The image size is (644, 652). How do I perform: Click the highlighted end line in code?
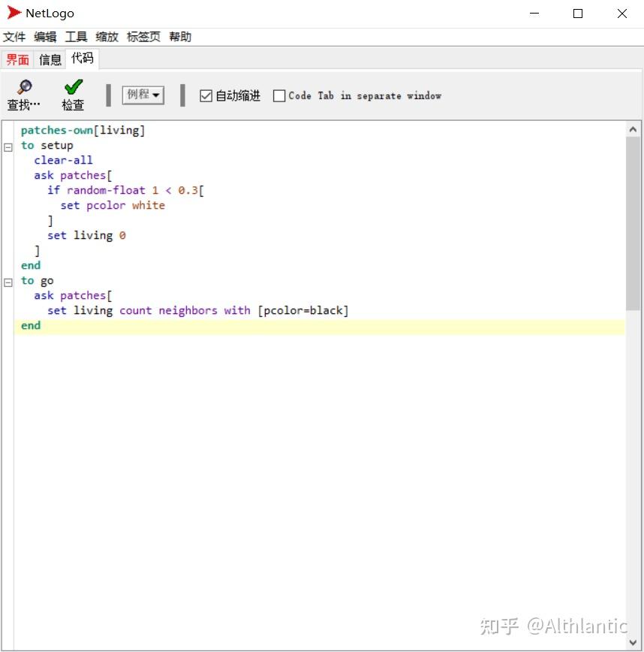click(30, 325)
